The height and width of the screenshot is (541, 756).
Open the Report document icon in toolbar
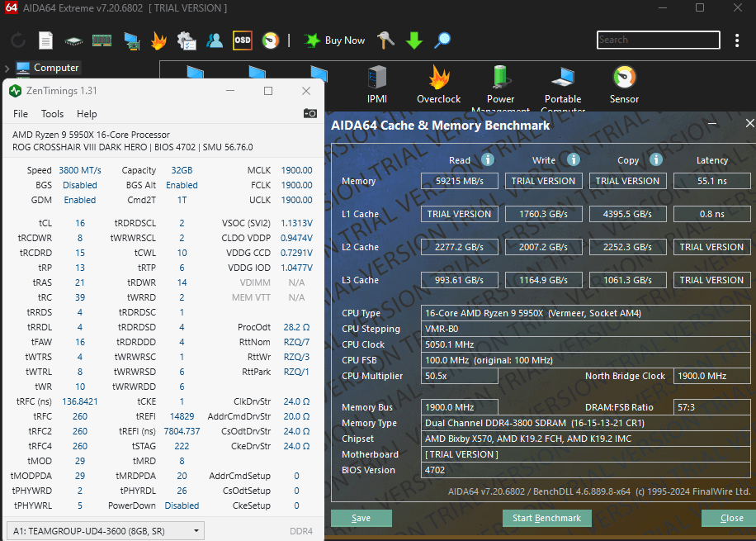pyautogui.click(x=45, y=40)
